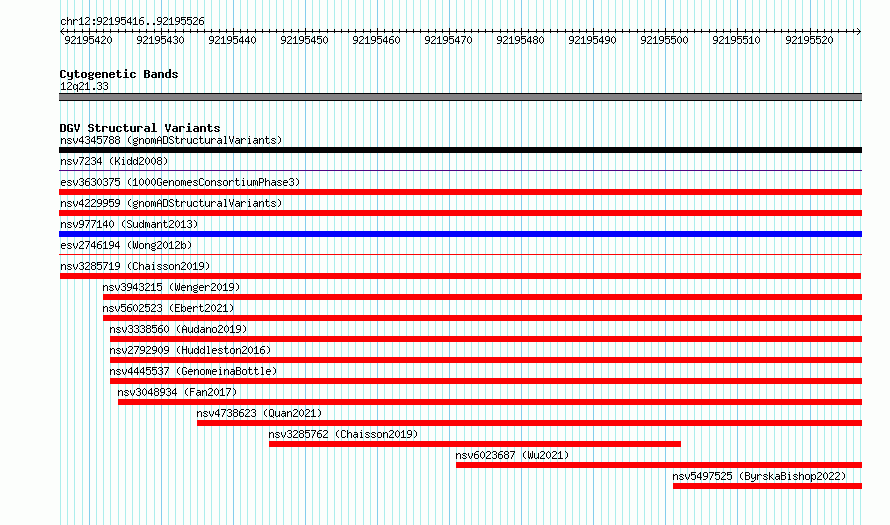This screenshot has width=890, height=525.
Task: Open the second Chaisson2019 entry nsv3285762
Action: point(343,434)
